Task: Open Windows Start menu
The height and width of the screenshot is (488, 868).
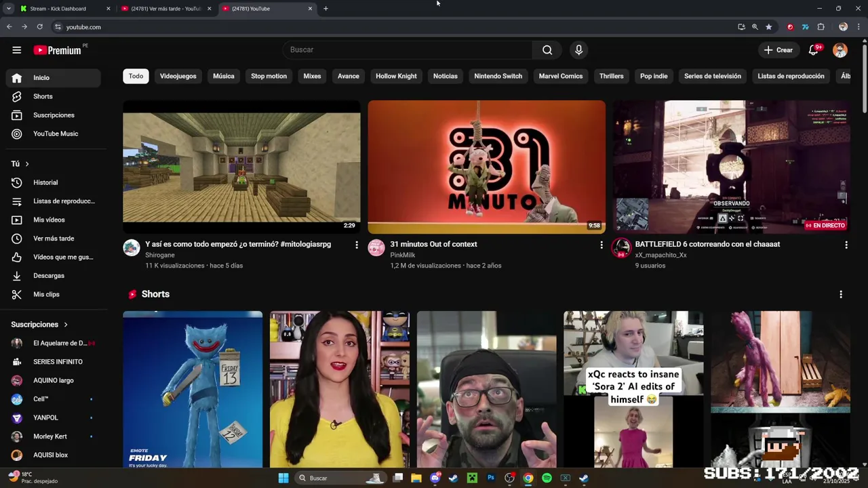Action: pyautogui.click(x=283, y=478)
